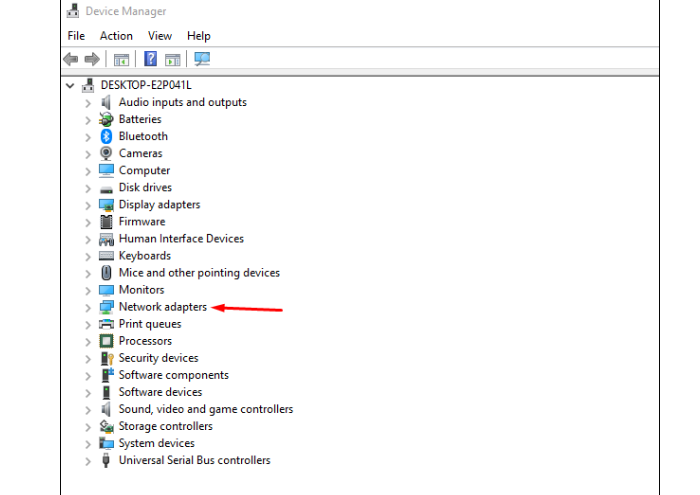Click the Back arrow toolbar icon

[71, 59]
